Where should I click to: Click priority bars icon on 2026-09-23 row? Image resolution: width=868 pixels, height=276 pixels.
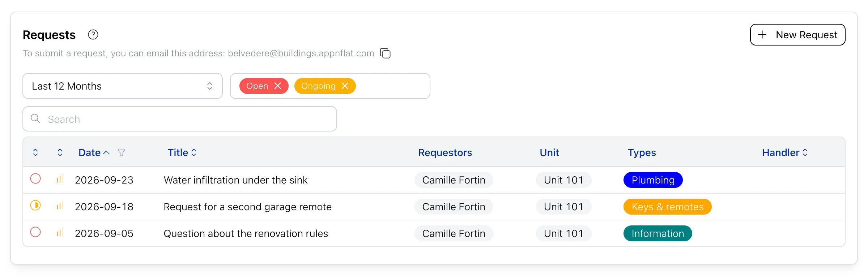click(x=60, y=179)
